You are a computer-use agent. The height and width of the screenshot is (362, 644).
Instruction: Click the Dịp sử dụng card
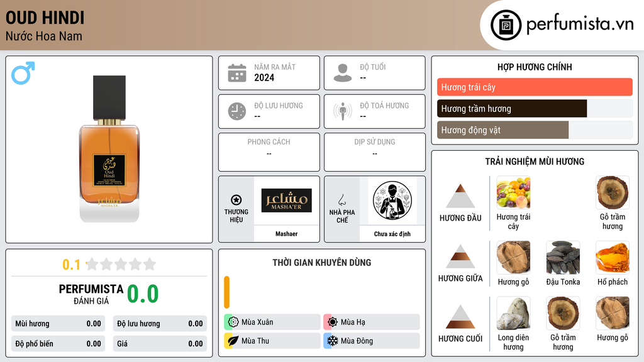tap(375, 152)
